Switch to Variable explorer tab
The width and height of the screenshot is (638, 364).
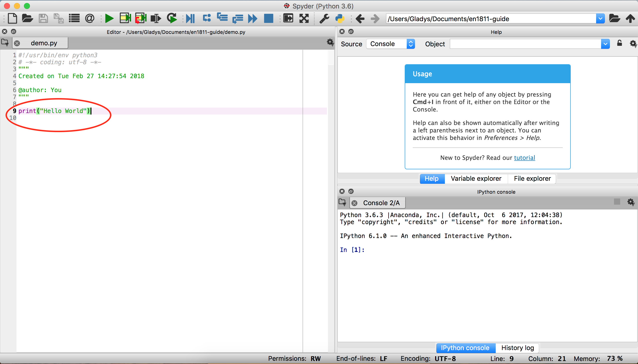pos(476,179)
